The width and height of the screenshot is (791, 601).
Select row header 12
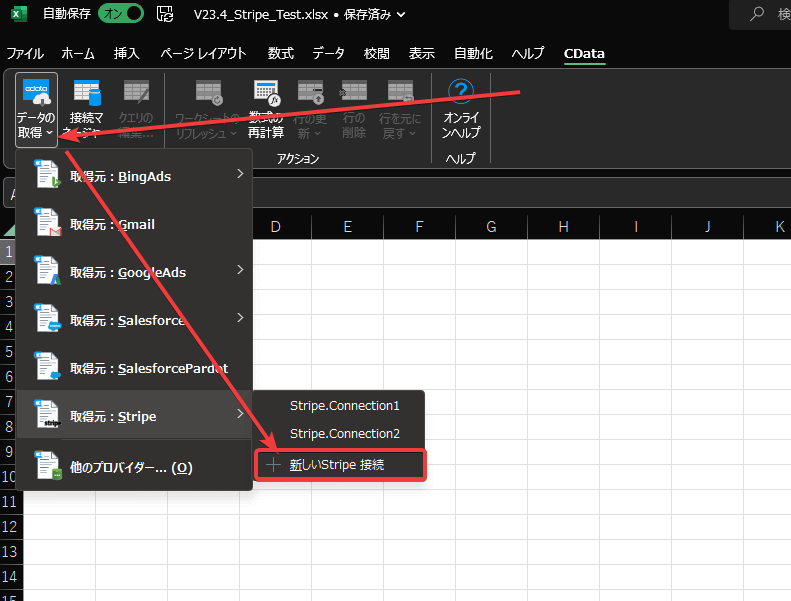click(x=10, y=527)
